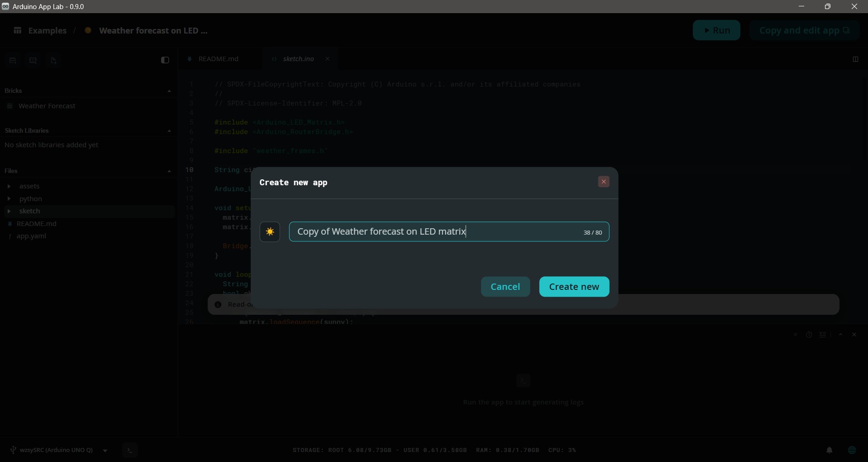868x462 pixels.
Task: Open the add brick icon in sidebar toolbar
Action: point(13,60)
